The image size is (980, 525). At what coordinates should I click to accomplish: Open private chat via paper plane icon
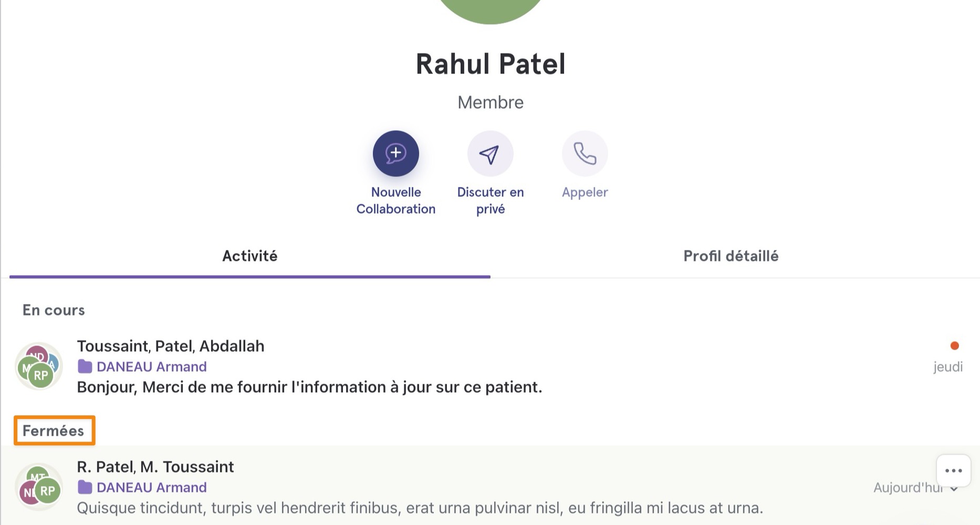pyautogui.click(x=490, y=153)
